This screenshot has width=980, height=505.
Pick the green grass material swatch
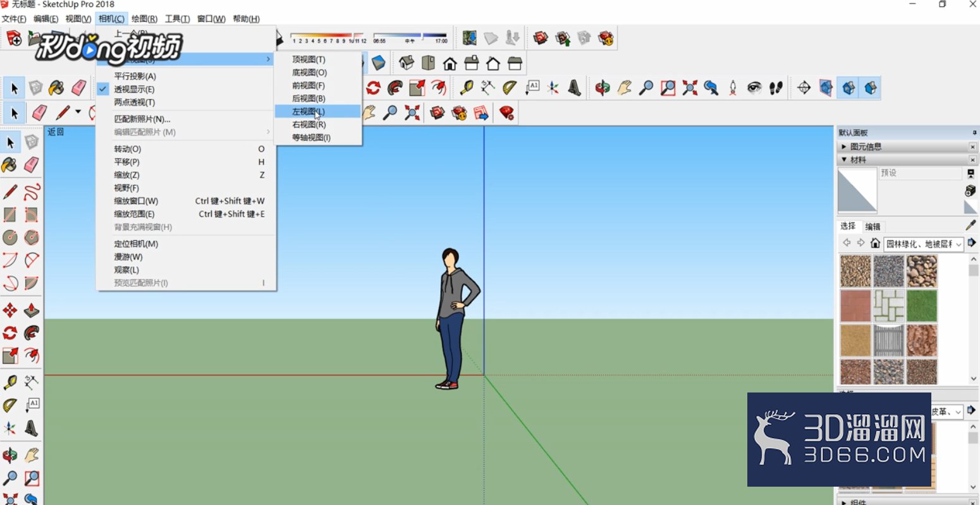[x=922, y=306]
